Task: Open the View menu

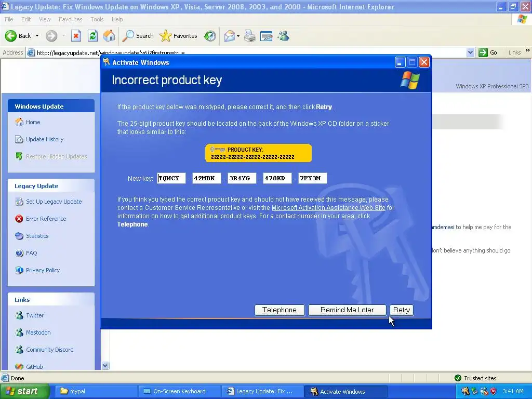Action: pos(45,19)
